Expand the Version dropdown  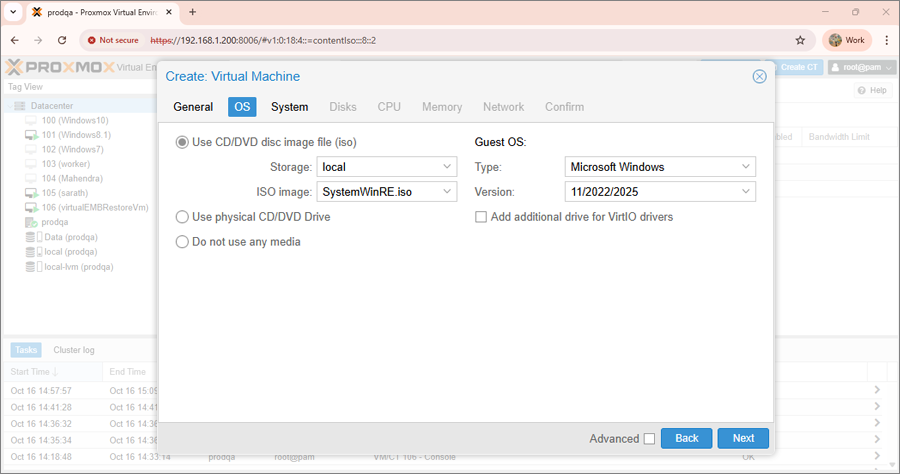point(746,191)
